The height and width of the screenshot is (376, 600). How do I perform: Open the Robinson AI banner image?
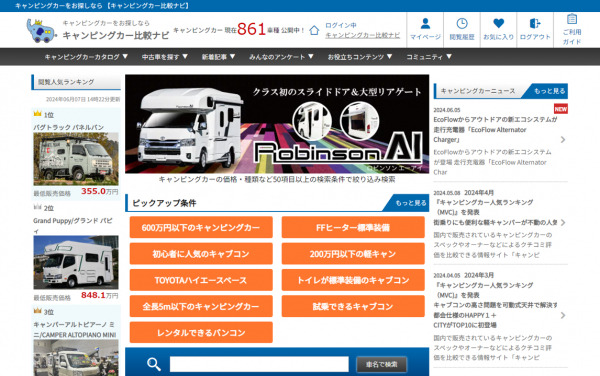(277, 124)
